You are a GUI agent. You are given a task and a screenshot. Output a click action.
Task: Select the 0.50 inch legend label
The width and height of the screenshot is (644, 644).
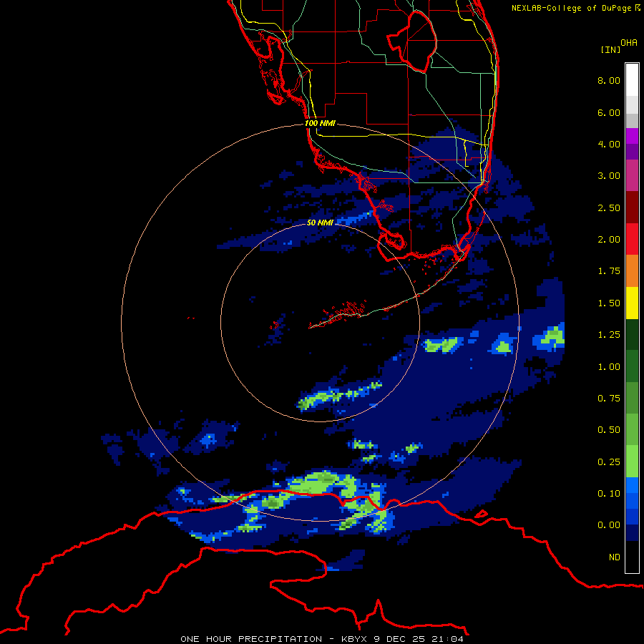pyautogui.click(x=609, y=430)
